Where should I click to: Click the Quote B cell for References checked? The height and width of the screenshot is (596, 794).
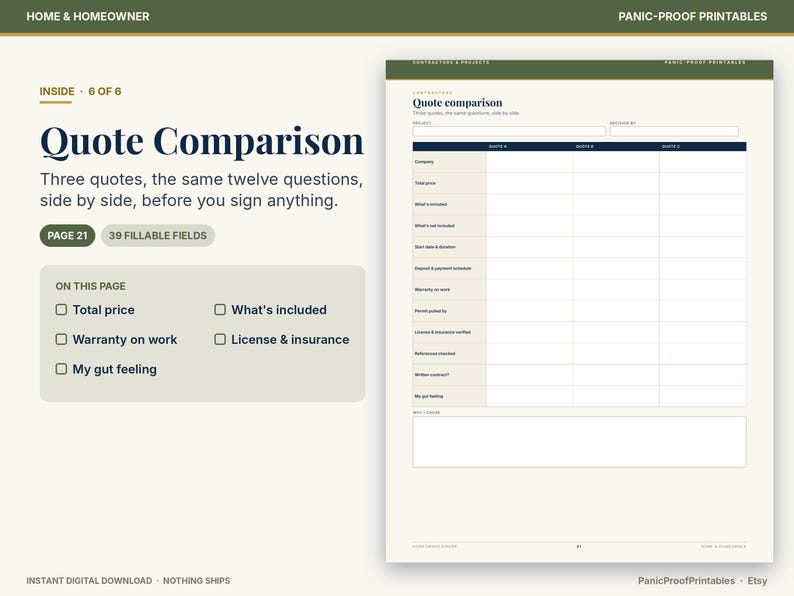coord(616,353)
